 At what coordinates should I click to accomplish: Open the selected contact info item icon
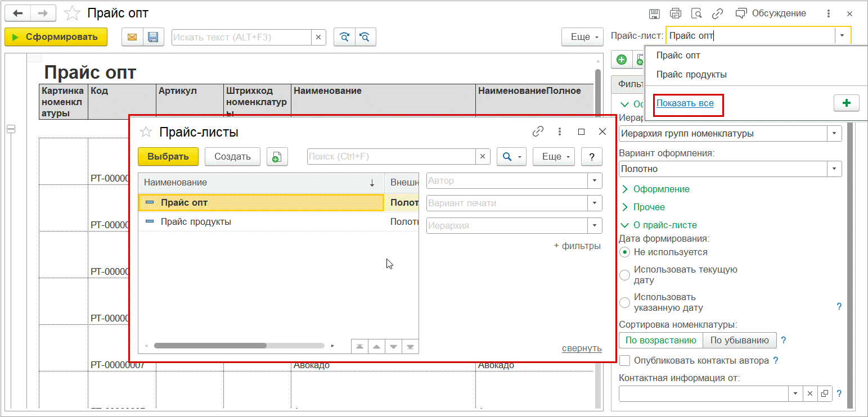coord(824,394)
